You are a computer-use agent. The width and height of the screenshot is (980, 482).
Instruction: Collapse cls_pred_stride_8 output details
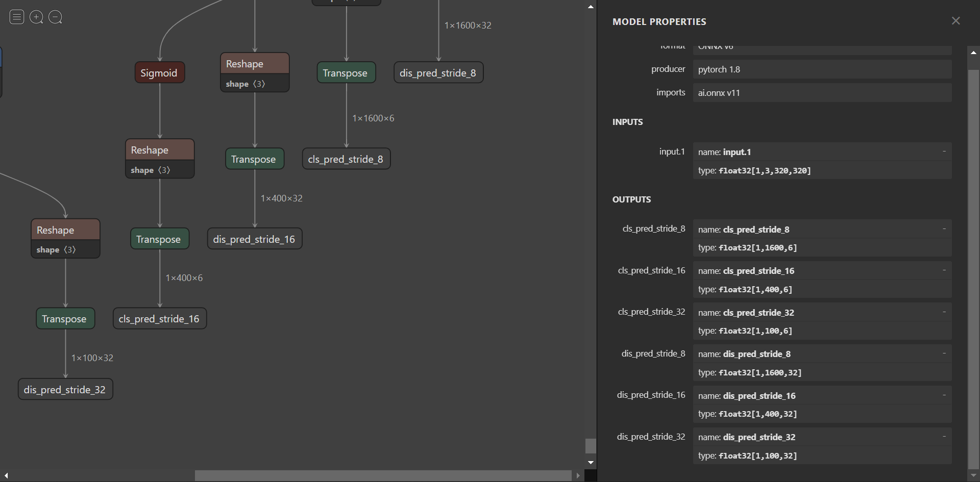tap(944, 229)
